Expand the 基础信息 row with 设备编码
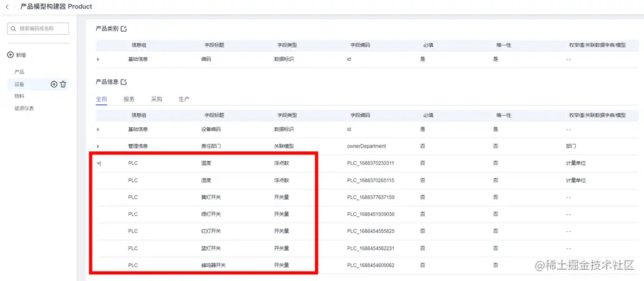The height and width of the screenshot is (281, 644). pos(98,129)
